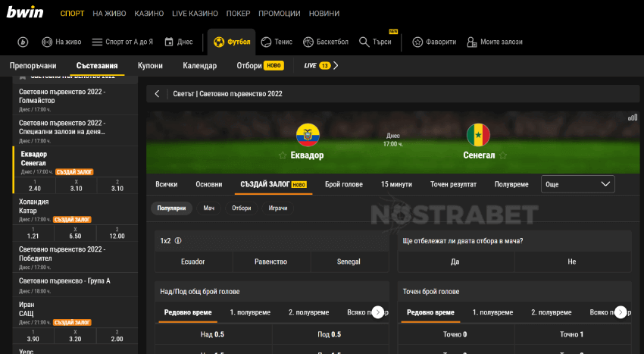
Task: Switch to Отбори tab
Action: click(260, 66)
